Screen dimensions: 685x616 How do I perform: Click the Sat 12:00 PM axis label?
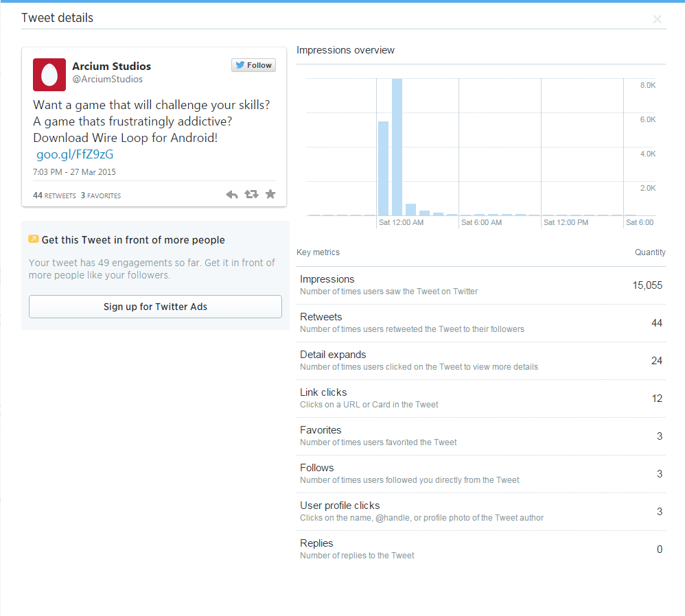click(x=566, y=222)
